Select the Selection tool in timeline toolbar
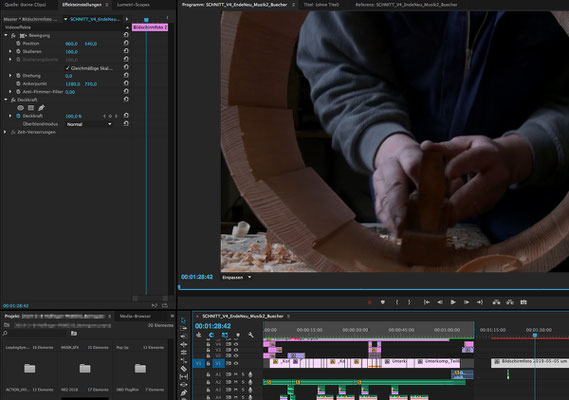Viewport: 569px width, 400px height. pos(183,321)
